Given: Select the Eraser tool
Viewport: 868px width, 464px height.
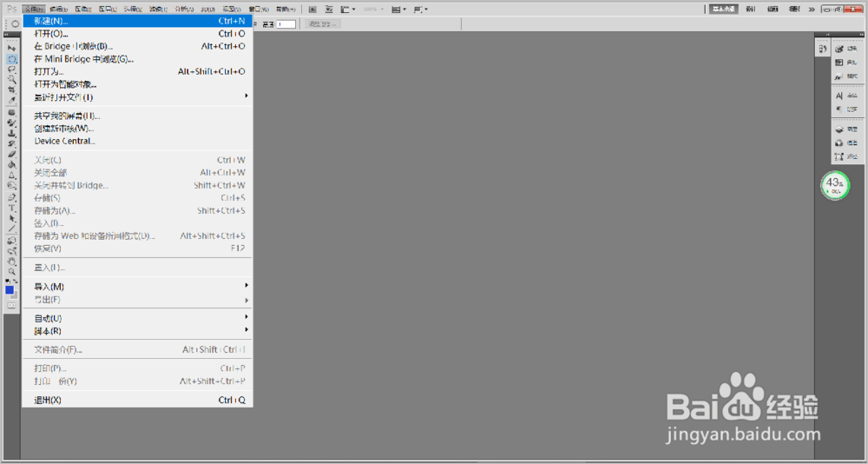Looking at the screenshot, I should tap(11, 154).
